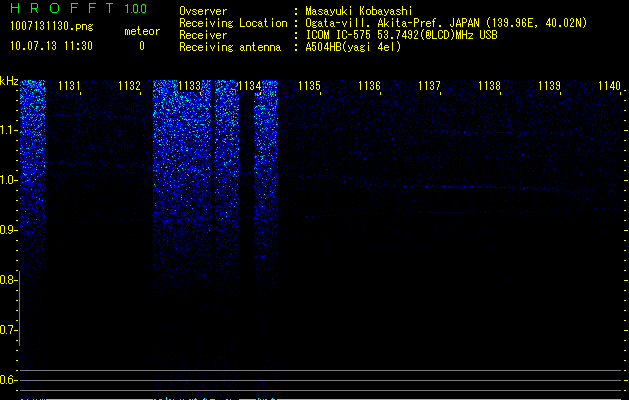This screenshot has height=400, width=629.
Task: Click the observer name Masayuki Kobayashi
Action: tap(359, 11)
